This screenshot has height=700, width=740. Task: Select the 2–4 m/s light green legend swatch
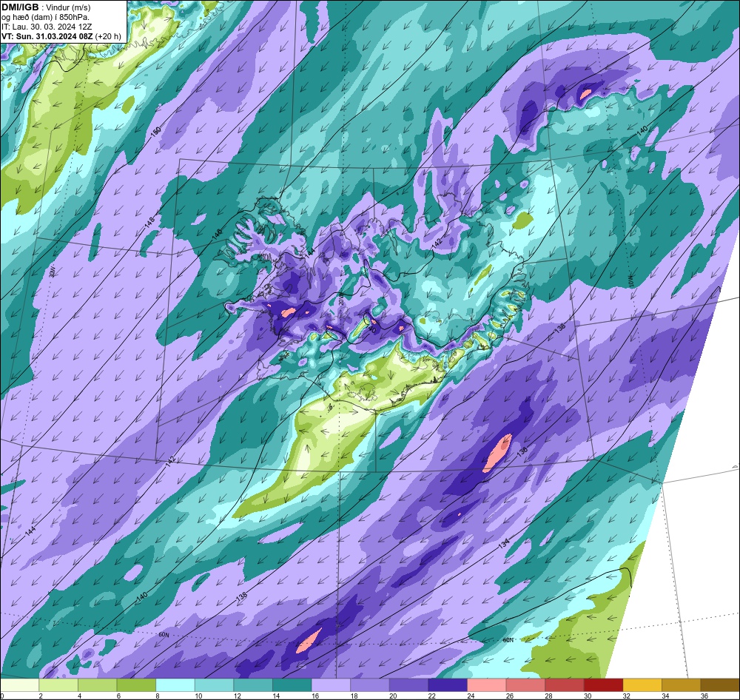click(x=58, y=685)
